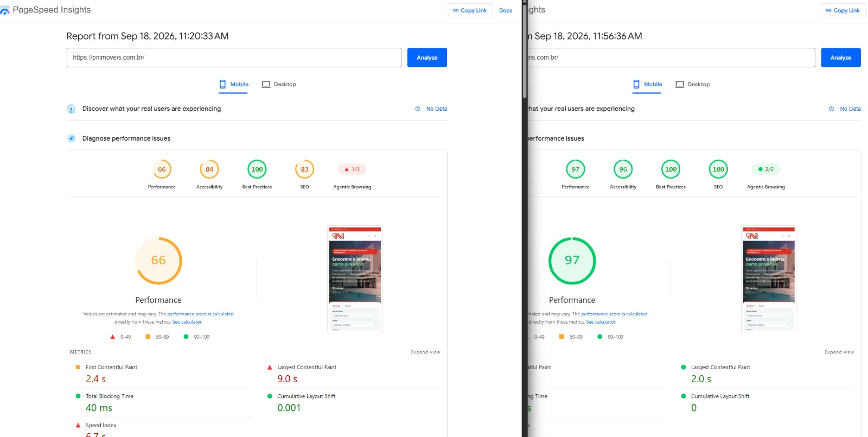Select the 100 Best Practices gauge in the 11:20 report
The height and width of the screenshot is (437, 868).
[x=257, y=169]
